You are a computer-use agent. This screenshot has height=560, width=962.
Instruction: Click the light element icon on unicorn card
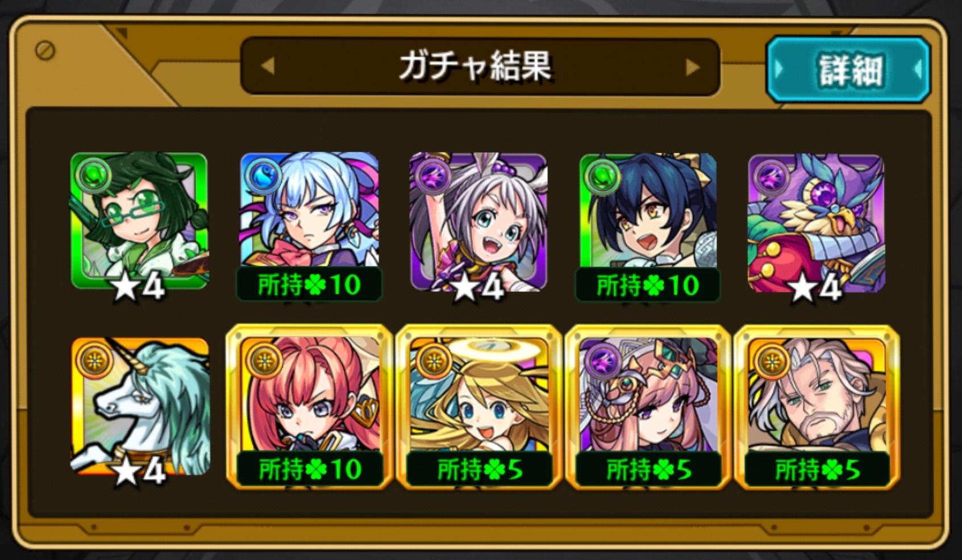click(95, 360)
